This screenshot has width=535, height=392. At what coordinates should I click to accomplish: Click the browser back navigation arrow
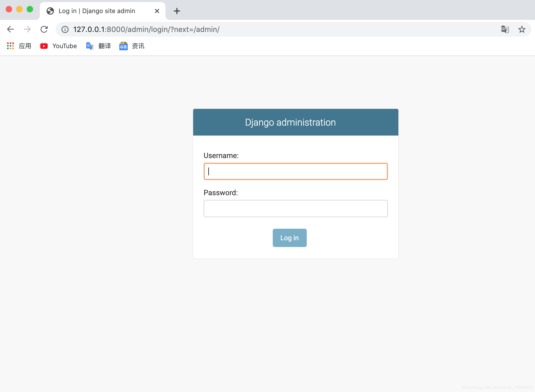pos(11,29)
